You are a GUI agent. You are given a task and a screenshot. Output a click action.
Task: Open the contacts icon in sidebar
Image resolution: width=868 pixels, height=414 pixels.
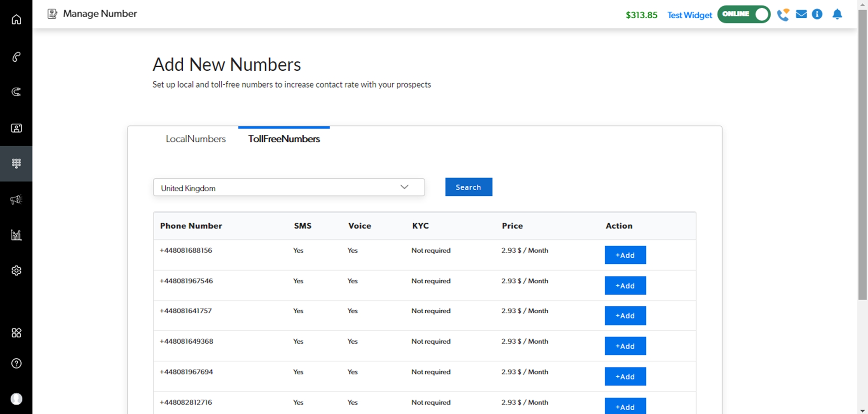click(x=16, y=128)
